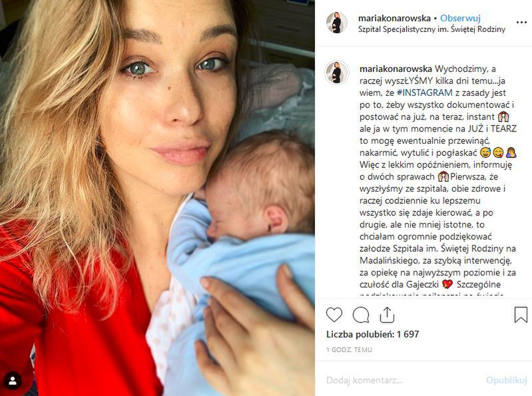The image size is (532, 396).
Task: Show tagged people icon on photo
Action: coord(13,381)
